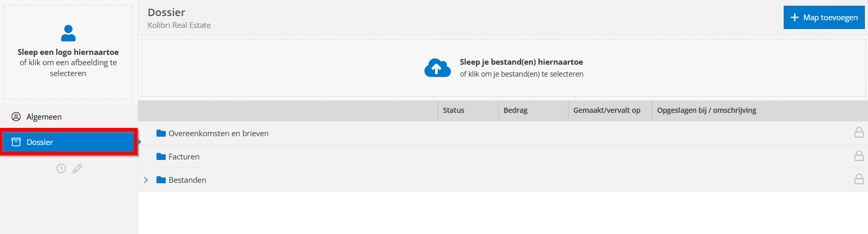Open the Algemeen sidebar tab

[44, 117]
